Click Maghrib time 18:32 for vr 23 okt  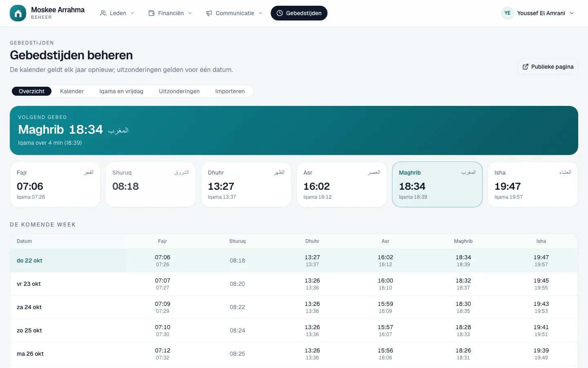pyautogui.click(x=463, y=280)
